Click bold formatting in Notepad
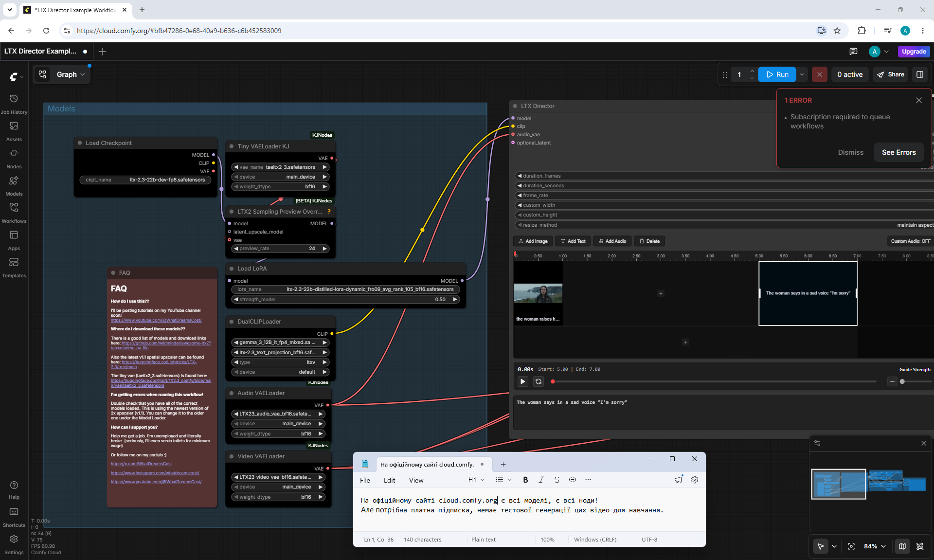This screenshot has height=560, width=934. (x=525, y=480)
